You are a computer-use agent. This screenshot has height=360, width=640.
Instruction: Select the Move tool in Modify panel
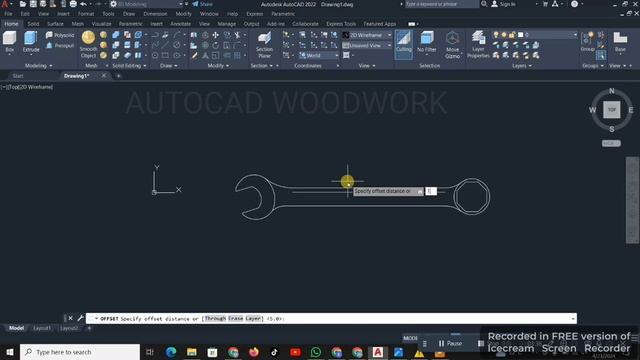216,35
